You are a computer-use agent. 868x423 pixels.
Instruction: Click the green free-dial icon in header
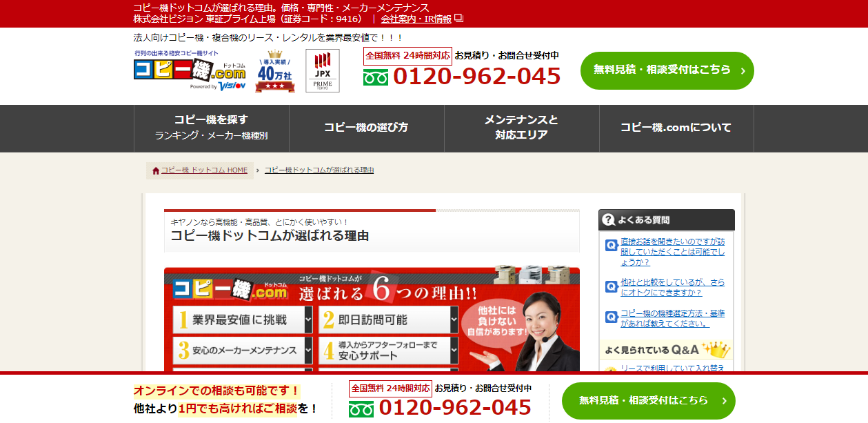click(x=376, y=77)
